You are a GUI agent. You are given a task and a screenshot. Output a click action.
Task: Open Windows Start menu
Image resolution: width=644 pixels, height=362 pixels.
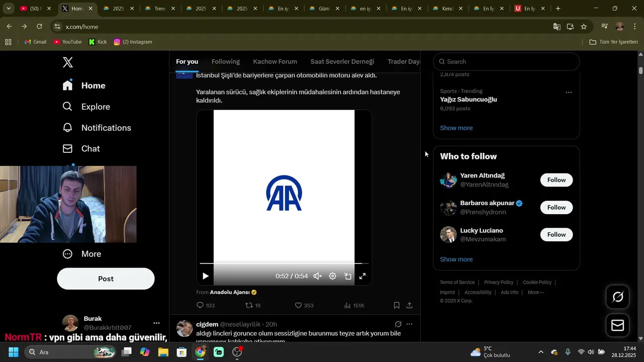coord(14,352)
